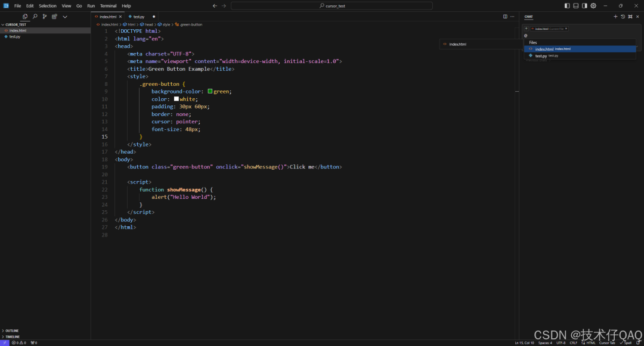The width and height of the screenshot is (644, 346).
Task: Click index.html breadcrumb item
Action: point(107,24)
